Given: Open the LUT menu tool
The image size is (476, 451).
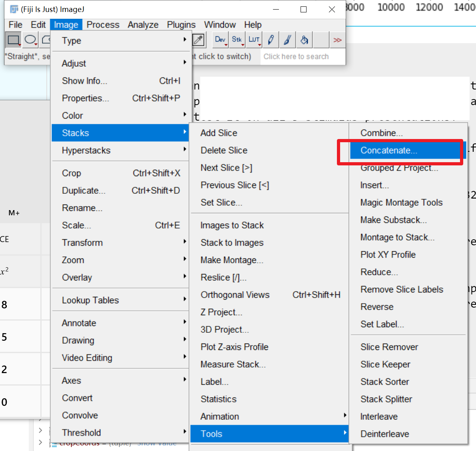Looking at the screenshot, I should 254,40.
